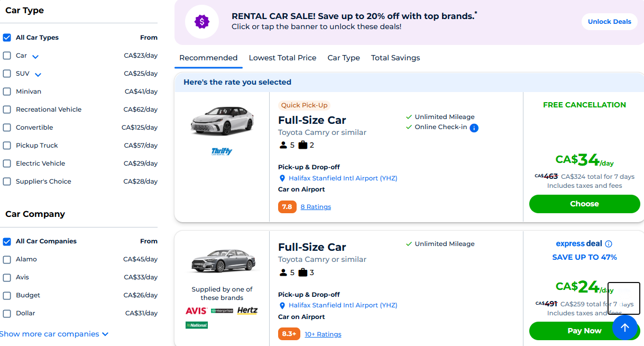The image size is (644, 346).
Task: Click the scroll-to-top arrow button
Action: 624,327
